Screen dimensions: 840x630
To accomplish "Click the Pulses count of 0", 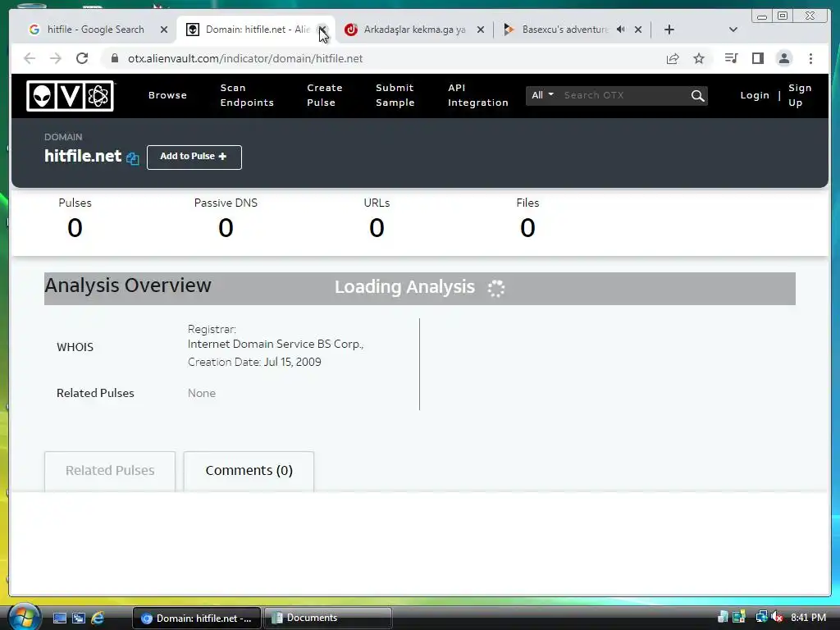I will 75,228.
